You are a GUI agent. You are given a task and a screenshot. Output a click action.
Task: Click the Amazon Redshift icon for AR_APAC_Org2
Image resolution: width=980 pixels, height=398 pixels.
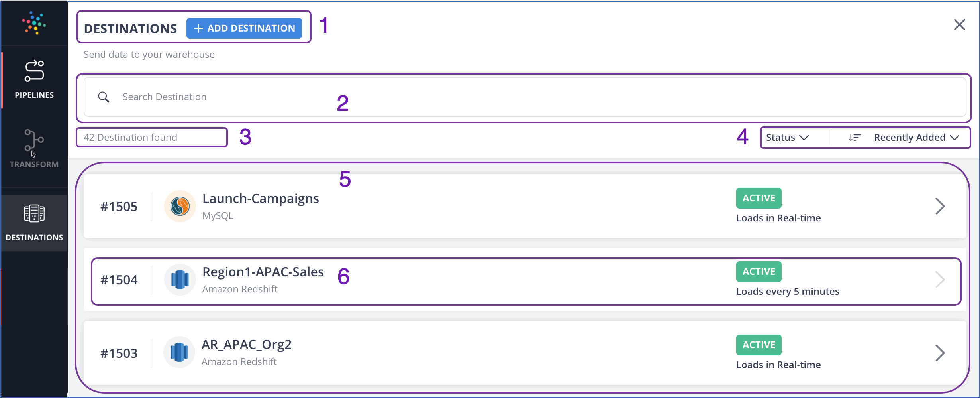pos(180,352)
